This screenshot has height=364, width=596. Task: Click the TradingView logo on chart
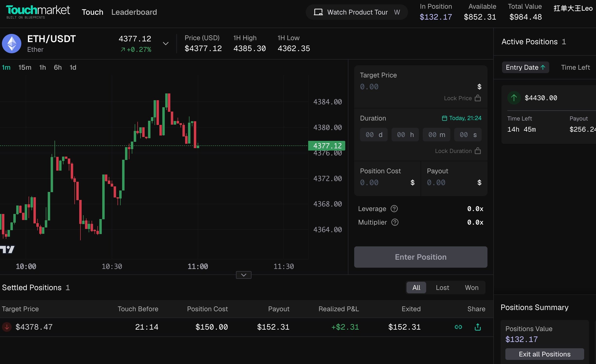click(x=7, y=249)
